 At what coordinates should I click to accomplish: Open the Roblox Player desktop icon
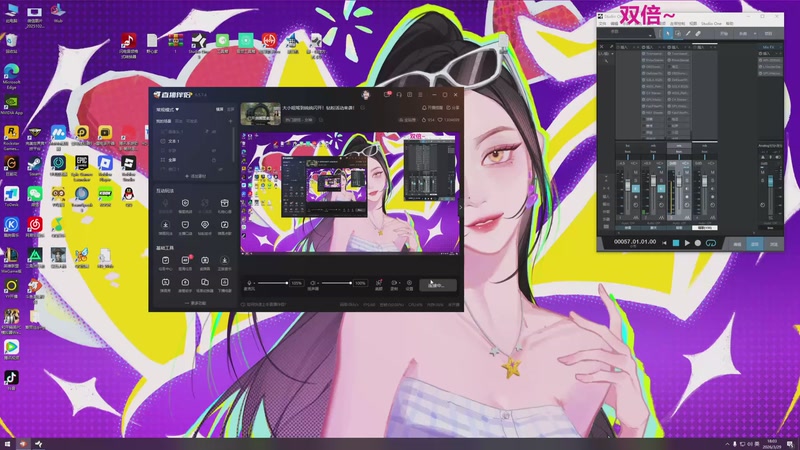pyautogui.click(x=105, y=168)
